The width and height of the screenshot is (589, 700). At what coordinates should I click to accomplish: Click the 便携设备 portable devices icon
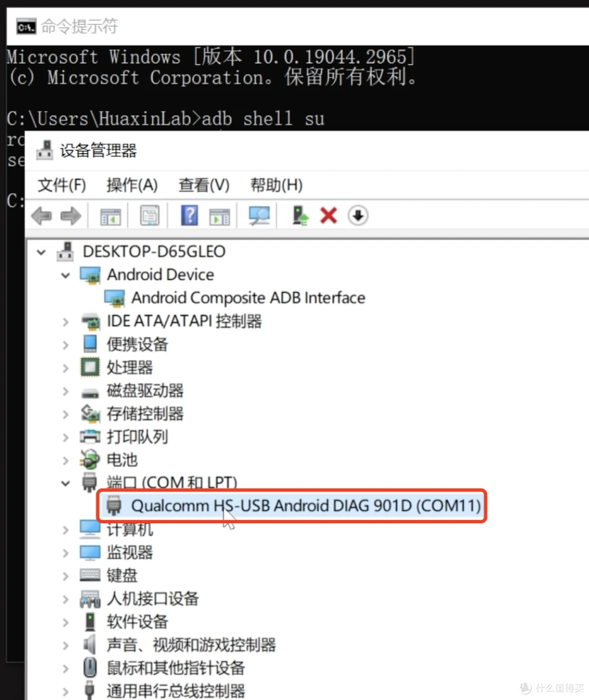point(90,344)
